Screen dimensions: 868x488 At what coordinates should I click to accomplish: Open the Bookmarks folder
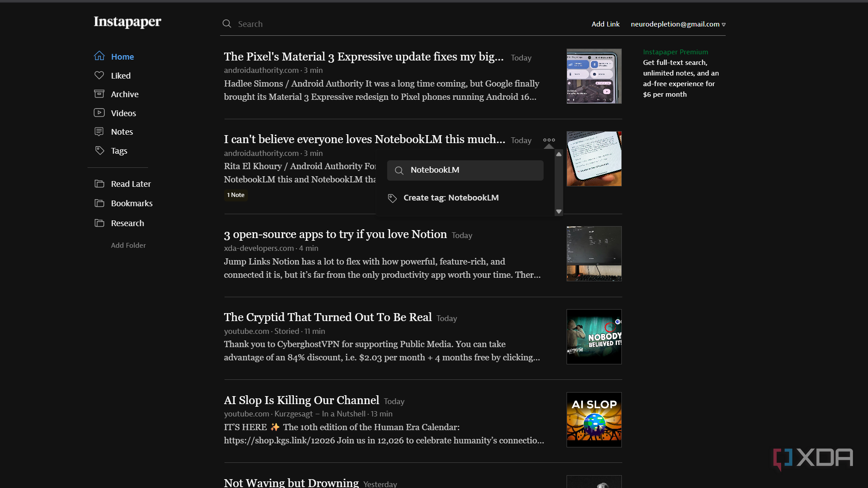click(132, 203)
